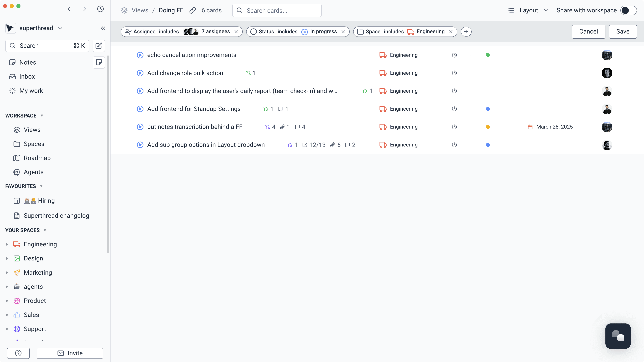Image resolution: width=644 pixels, height=362 pixels.
Task: Click the March 28, 2025 due date
Action: coord(550,127)
